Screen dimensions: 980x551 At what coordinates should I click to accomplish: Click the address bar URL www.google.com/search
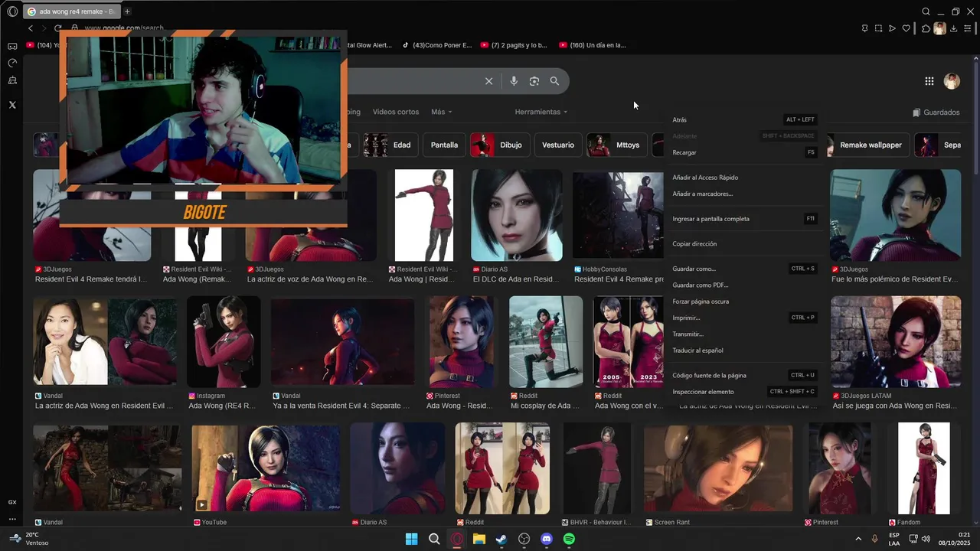(122, 28)
